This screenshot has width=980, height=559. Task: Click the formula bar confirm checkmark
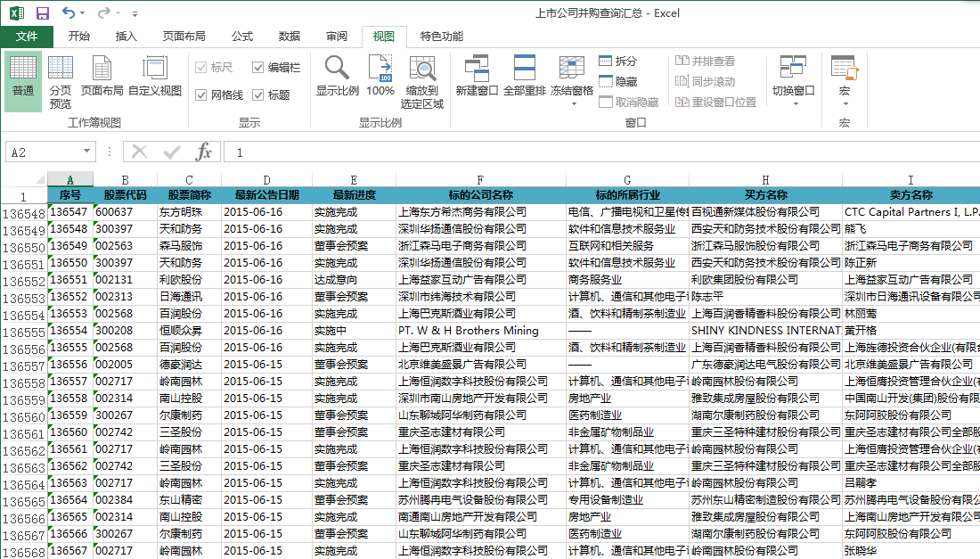click(172, 152)
